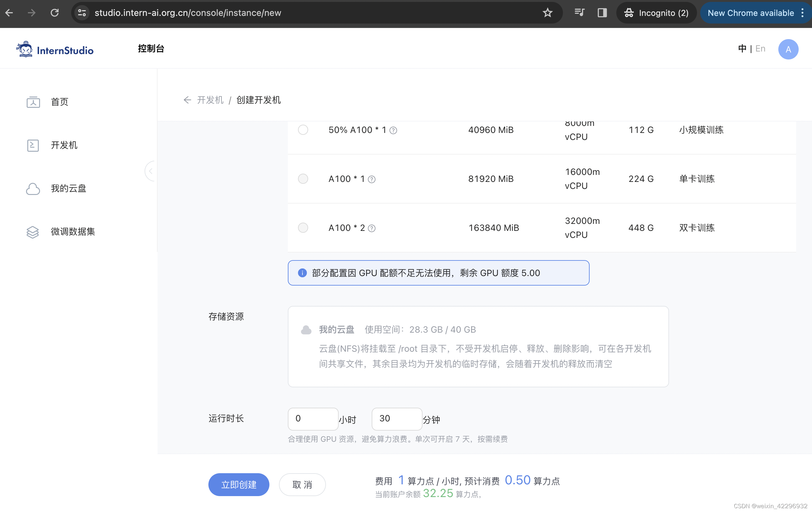Viewport: 812px width, 512px height.
Task: Click the fine-tuning dataset layers icon
Action: pos(33,232)
